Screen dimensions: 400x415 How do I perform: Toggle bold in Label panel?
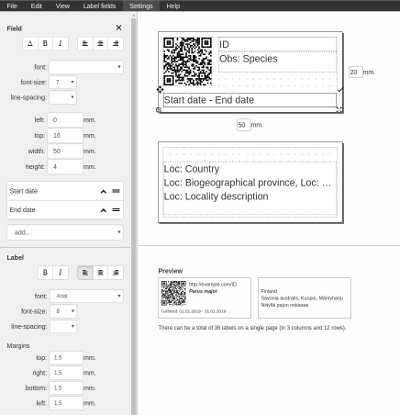tap(45, 272)
